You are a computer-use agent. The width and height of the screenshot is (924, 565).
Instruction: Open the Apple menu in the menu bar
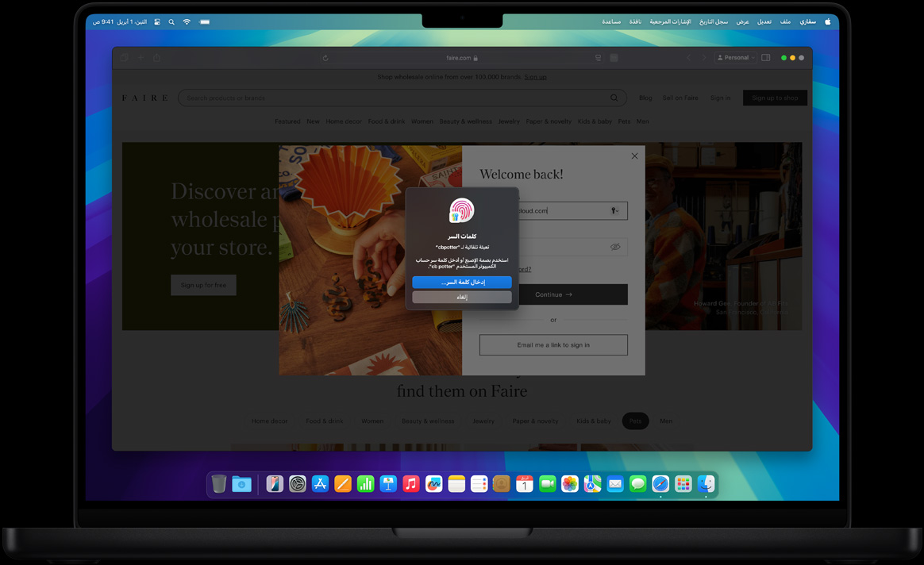[x=827, y=21]
